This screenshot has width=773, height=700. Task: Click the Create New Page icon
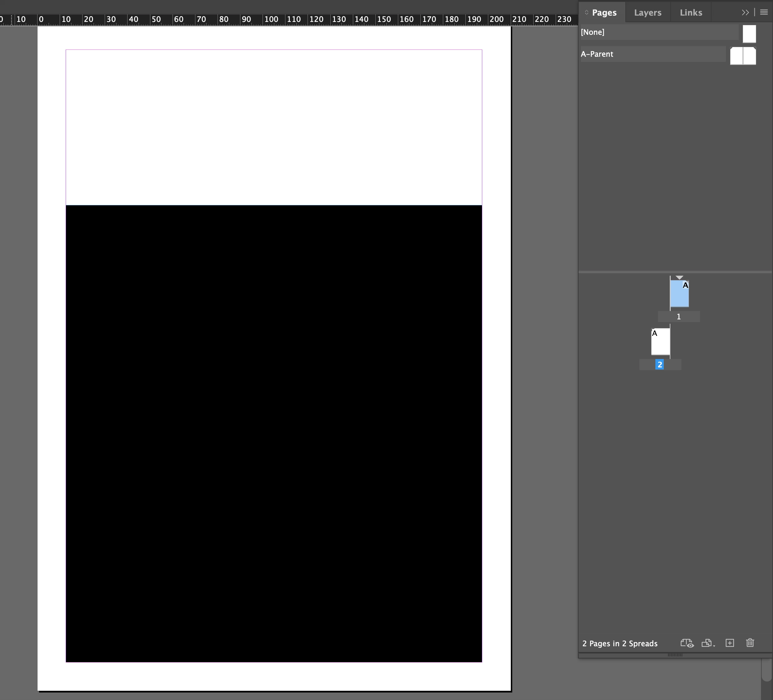[730, 643]
